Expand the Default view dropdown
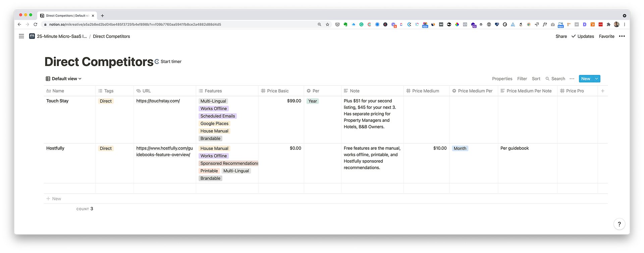This screenshot has height=253, width=644. click(x=64, y=79)
